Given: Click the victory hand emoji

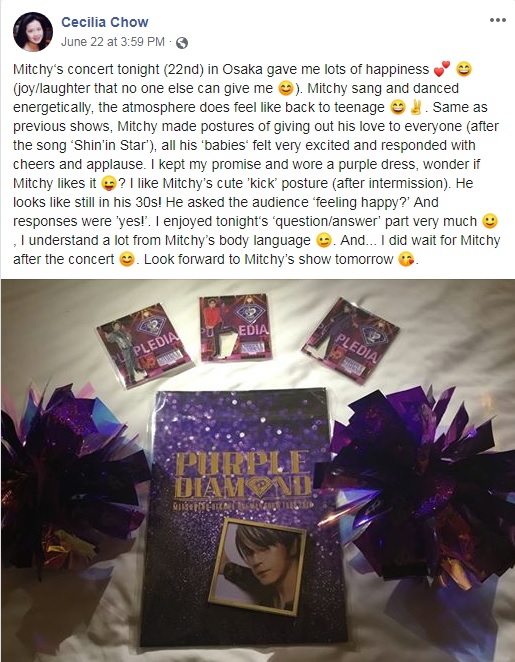Looking at the screenshot, I should (x=416, y=107).
